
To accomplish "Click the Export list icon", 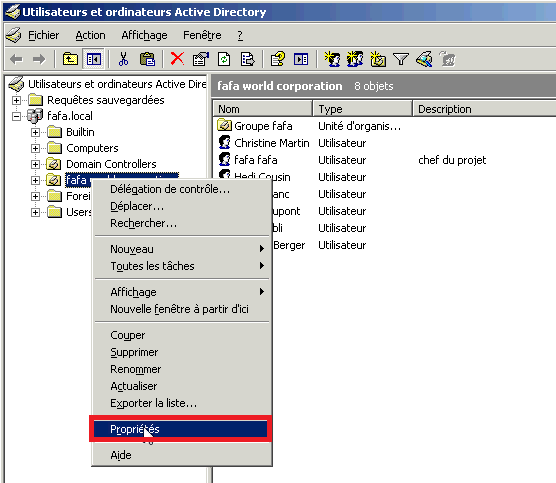I will pos(247,59).
